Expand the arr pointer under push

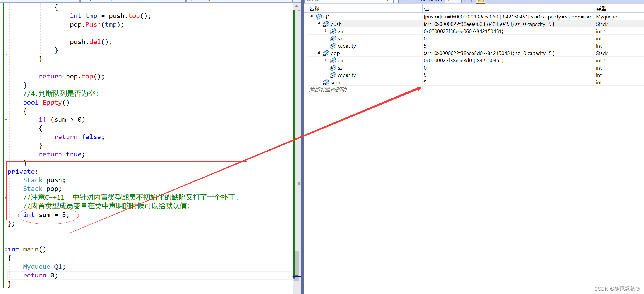click(326, 31)
